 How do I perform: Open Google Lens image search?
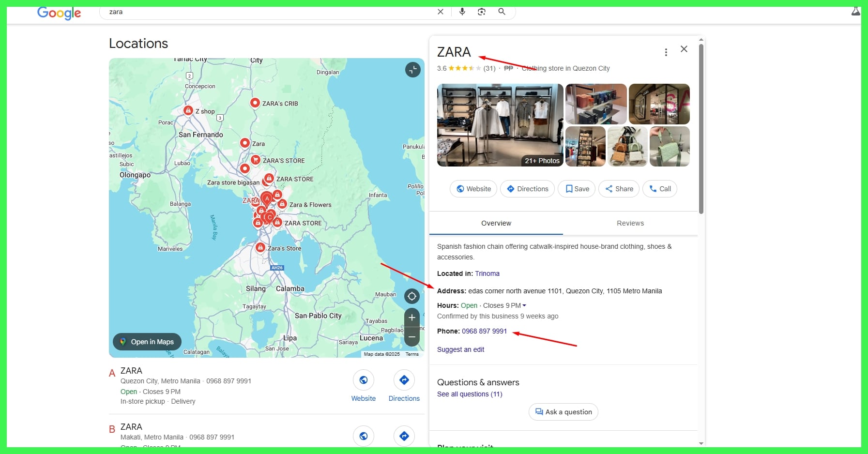pyautogui.click(x=482, y=12)
